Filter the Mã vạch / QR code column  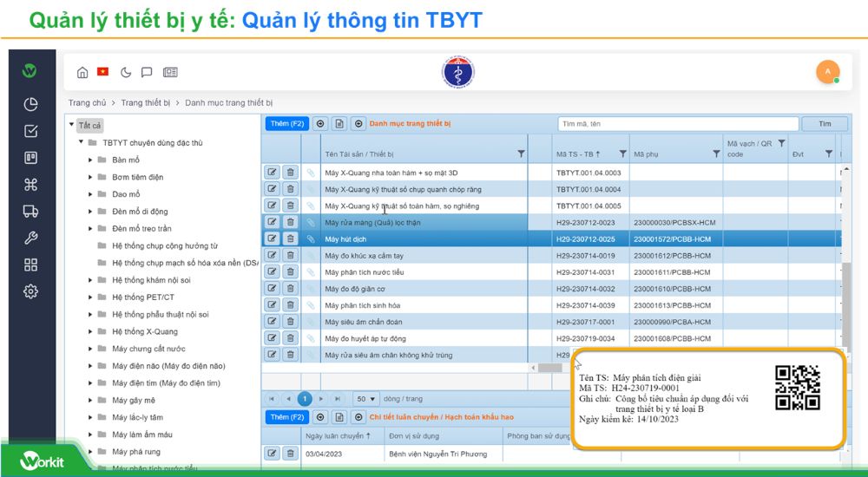click(781, 143)
